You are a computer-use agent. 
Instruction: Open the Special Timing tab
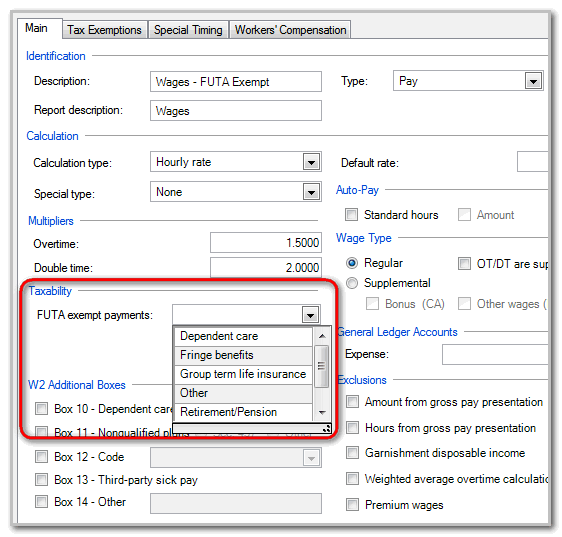(x=188, y=30)
